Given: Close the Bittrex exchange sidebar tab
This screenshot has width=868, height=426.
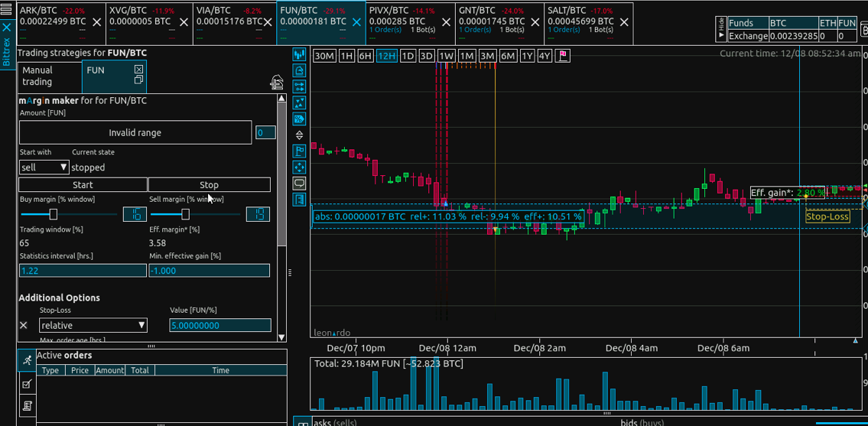Looking at the screenshot, I should coord(7,27).
